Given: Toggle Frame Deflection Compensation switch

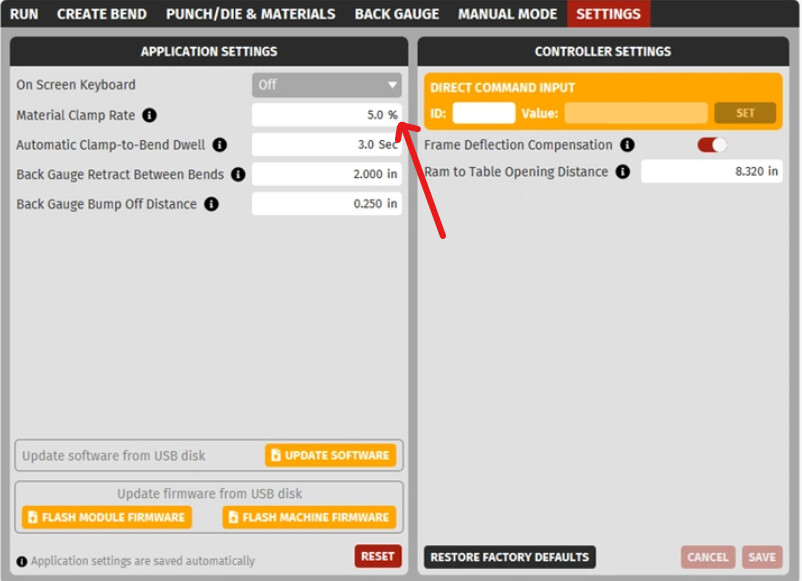Looking at the screenshot, I should 712,145.
